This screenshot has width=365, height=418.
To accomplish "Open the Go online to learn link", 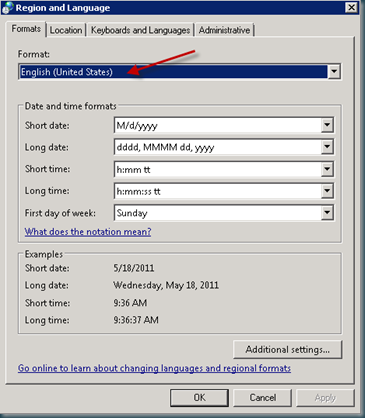I will pos(154,368).
